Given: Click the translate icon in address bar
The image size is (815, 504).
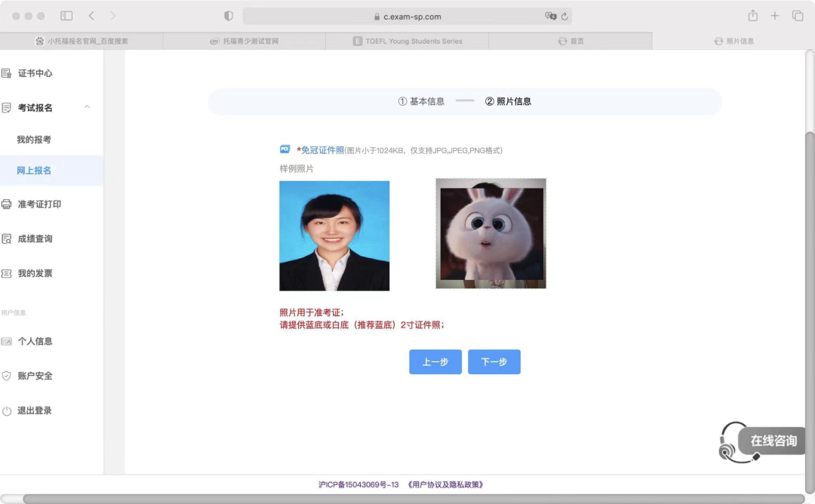Looking at the screenshot, I should [550, 16].
